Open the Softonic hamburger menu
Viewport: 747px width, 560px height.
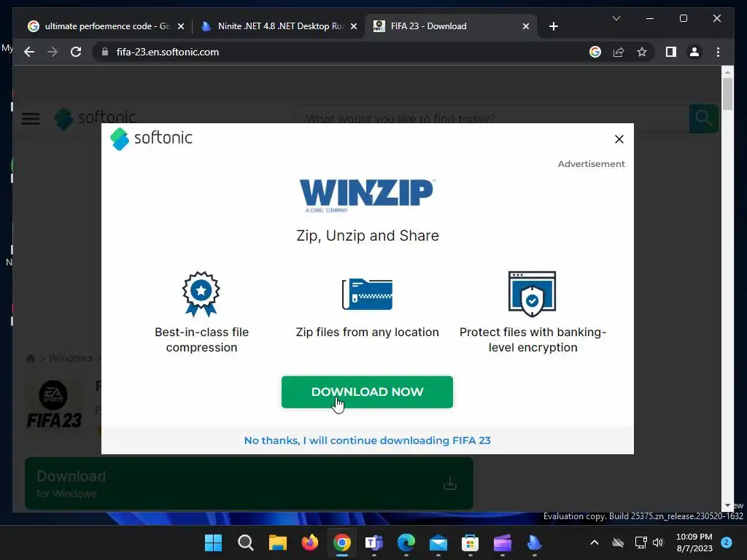point(31,119)
